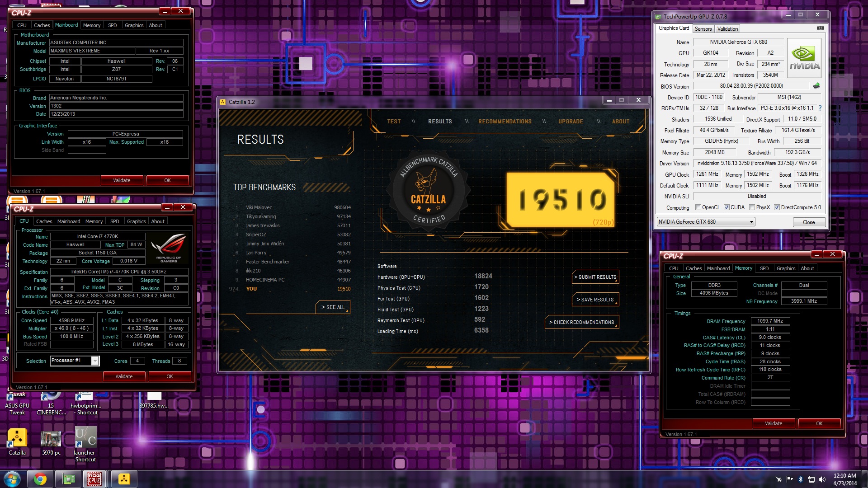Click the YOU rank 974 entry
This screenshot has height=488, width=868.
pos(290,289)
